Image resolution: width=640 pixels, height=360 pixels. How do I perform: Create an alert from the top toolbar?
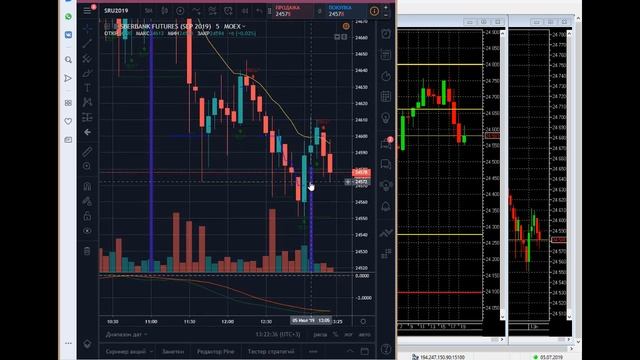228,11
